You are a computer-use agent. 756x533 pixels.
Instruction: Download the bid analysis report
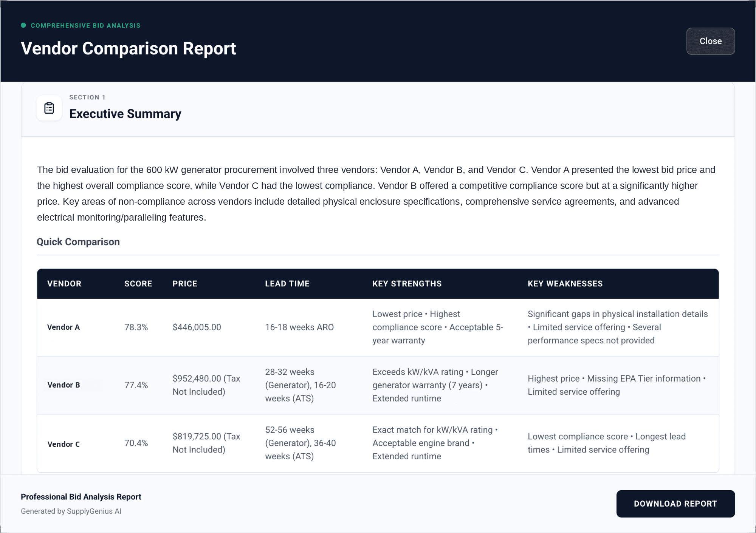675,504
